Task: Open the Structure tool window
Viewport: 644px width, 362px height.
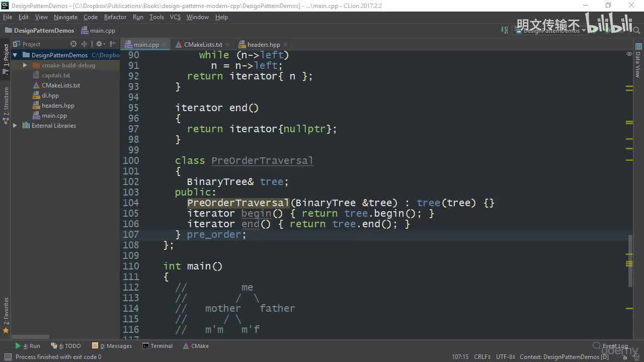Action: point(6,105)
